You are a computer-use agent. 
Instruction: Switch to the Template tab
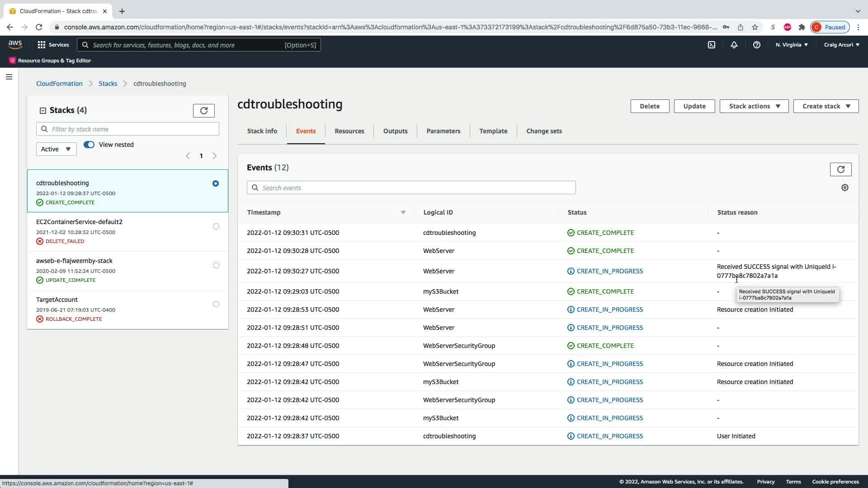(x=493, y=131)
